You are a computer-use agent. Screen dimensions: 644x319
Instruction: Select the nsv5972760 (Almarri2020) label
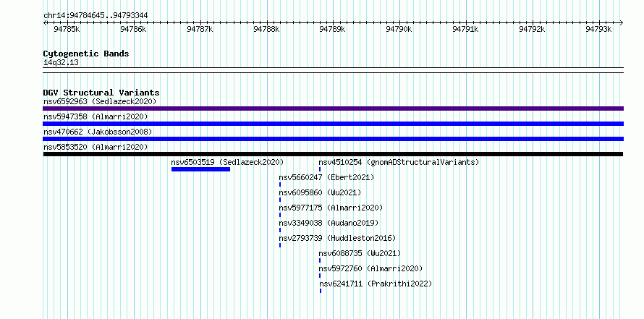tap(370, 268)
